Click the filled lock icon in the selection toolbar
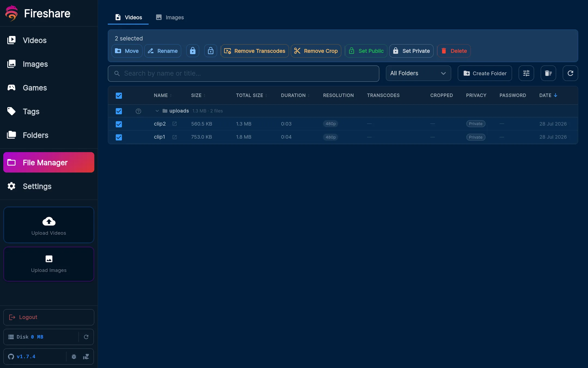This screenshot has width=588, height=368. 192,51
